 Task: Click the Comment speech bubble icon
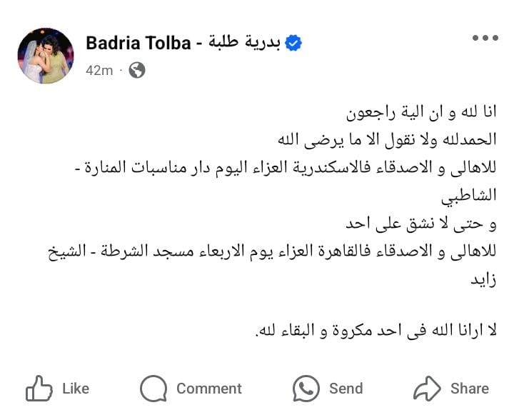pos(153,389)
